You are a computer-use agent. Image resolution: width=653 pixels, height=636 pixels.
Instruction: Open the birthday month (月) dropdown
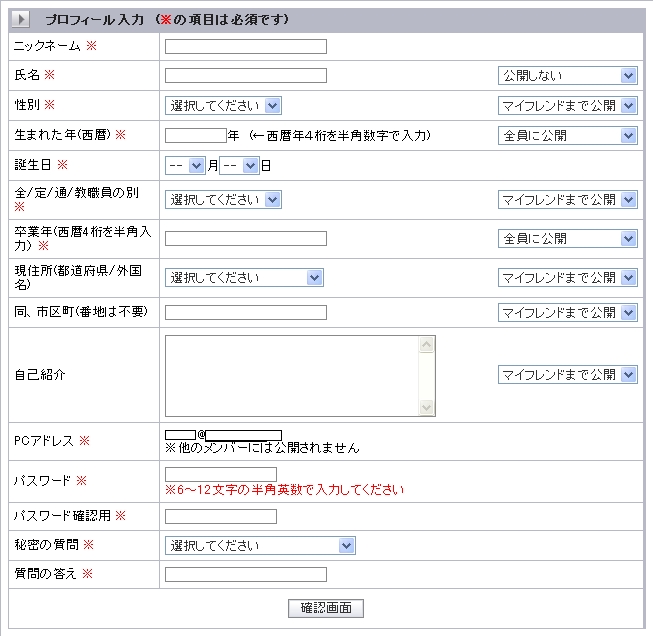(185, 165)
